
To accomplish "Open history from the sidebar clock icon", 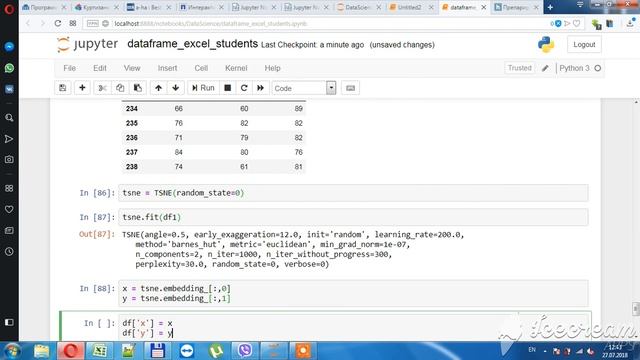I will point(9,251).
